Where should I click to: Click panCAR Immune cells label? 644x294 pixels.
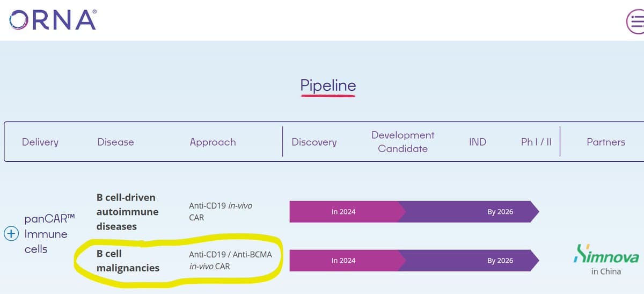[46, 234]
